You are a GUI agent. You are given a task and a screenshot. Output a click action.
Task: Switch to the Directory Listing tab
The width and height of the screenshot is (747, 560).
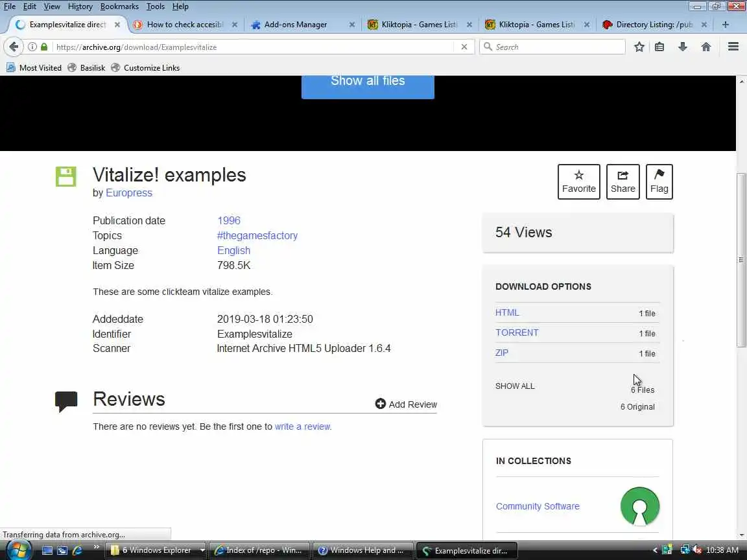[654, 24]
